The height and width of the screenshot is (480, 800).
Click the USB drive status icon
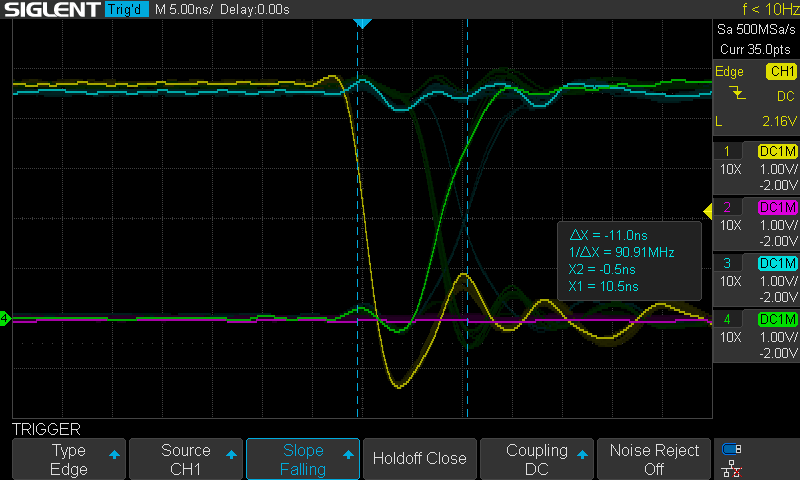pos(732,449)
